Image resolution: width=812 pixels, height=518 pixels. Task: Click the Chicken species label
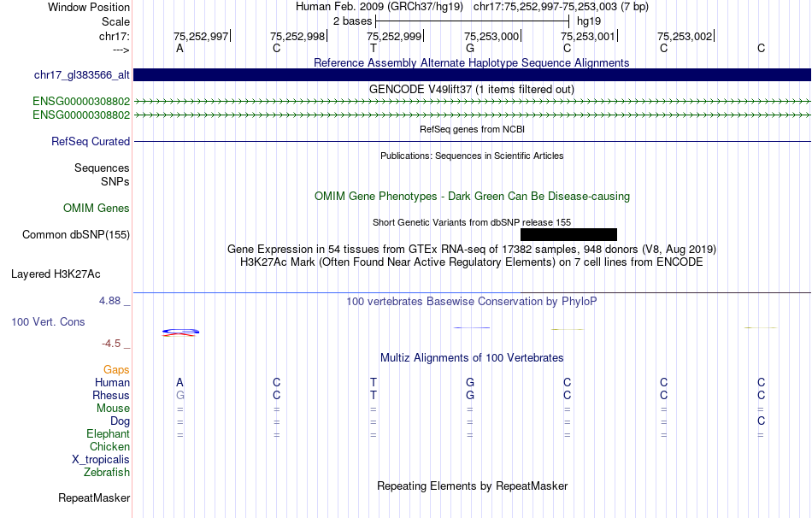click(109, 446)
